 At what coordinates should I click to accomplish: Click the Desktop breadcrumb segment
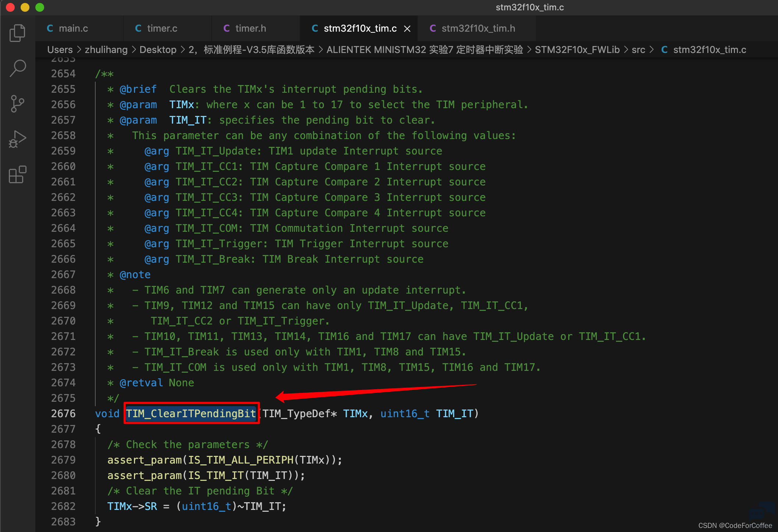click(158, 50)
